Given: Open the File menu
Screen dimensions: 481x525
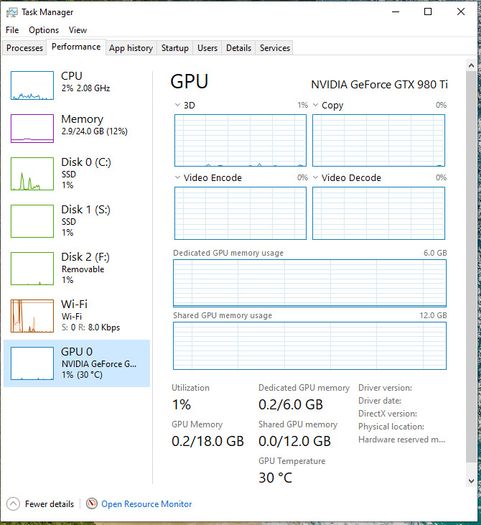Looking at the screenshot, I should click(x=12, y=30).
